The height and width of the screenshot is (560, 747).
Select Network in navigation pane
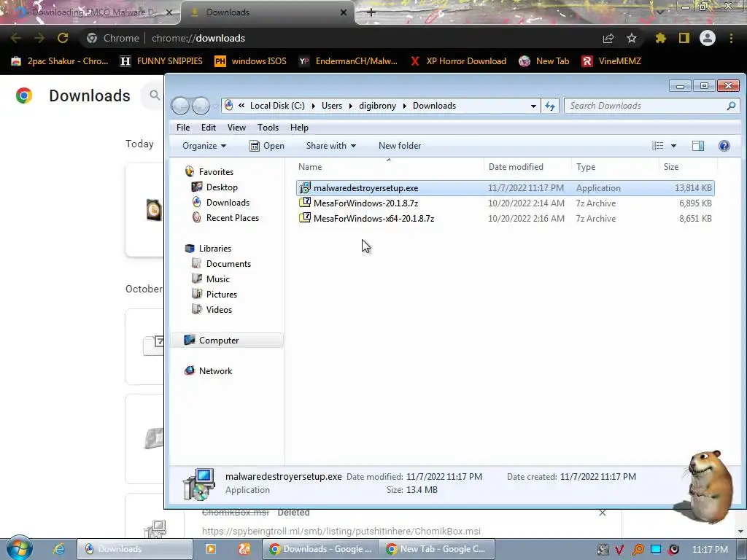215,371
